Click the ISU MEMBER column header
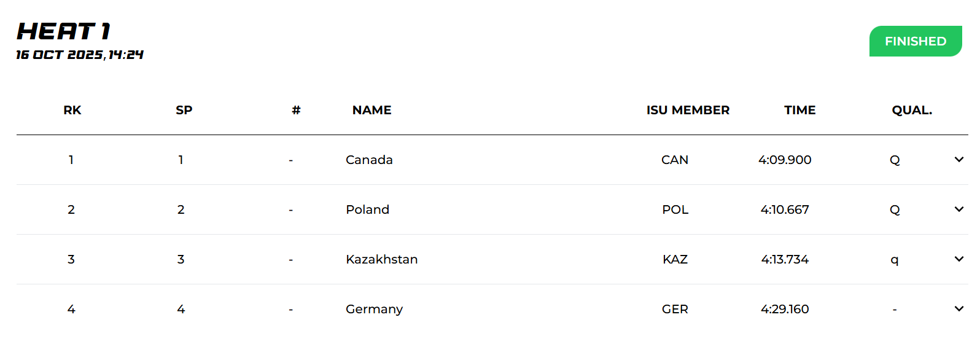 (688, 111)
